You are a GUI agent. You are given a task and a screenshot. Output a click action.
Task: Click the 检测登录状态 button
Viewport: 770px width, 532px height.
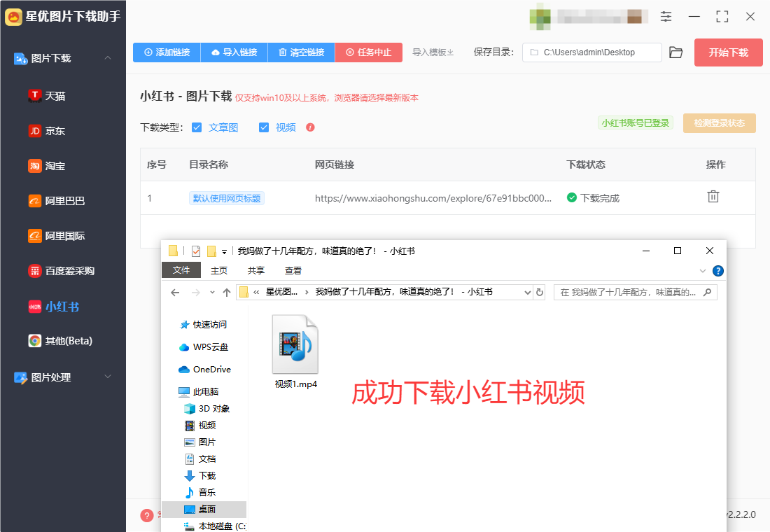pos(720,123)
